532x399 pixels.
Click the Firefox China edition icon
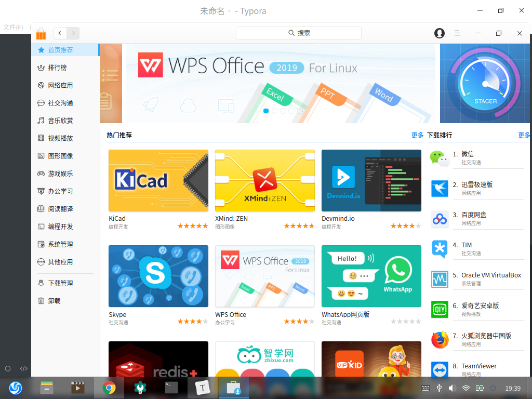point(440,340)
